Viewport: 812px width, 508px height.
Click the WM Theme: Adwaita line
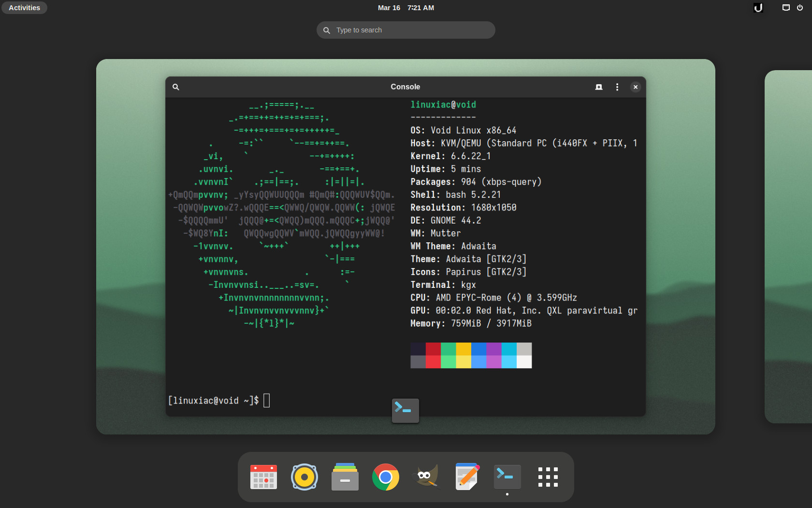tap(453, 246)
